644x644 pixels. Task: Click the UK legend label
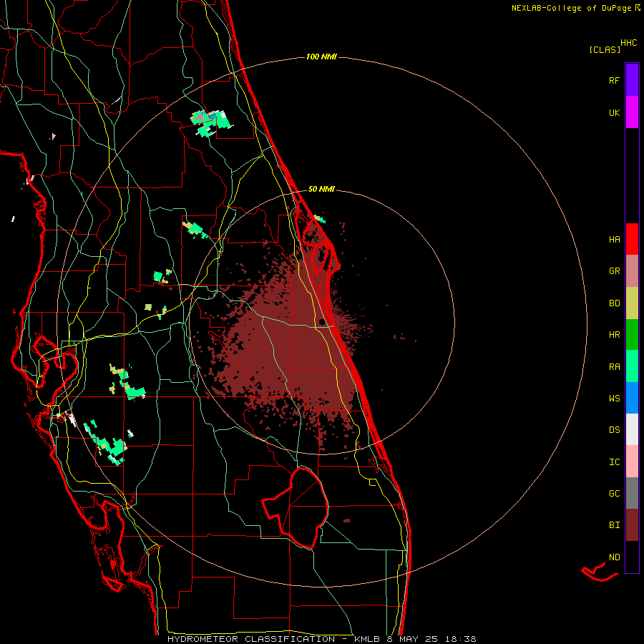(x=615, y=112)
